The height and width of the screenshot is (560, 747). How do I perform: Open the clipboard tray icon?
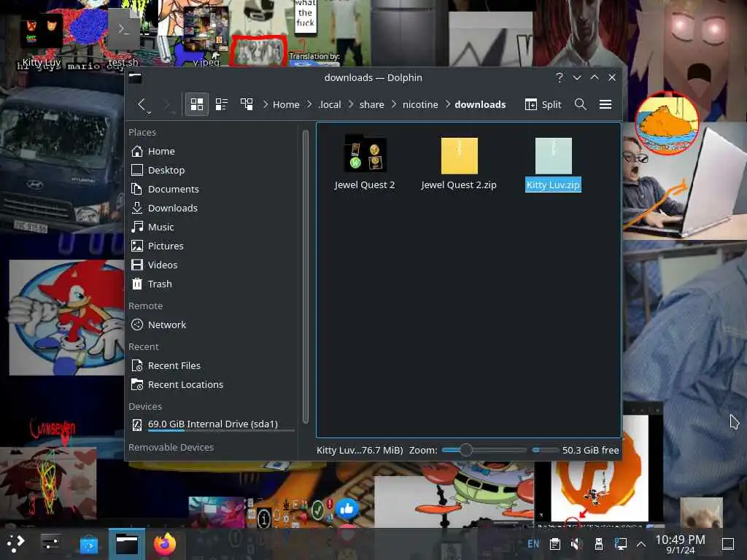(555, 544)
